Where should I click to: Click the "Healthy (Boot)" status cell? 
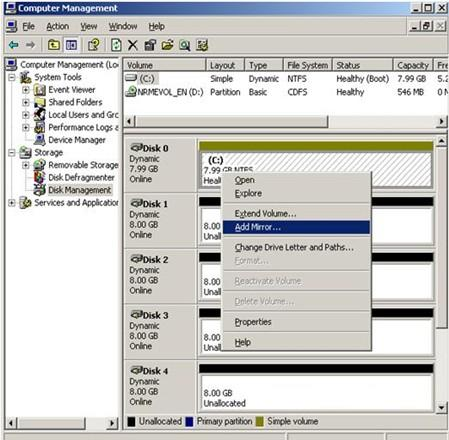(363, 79)
